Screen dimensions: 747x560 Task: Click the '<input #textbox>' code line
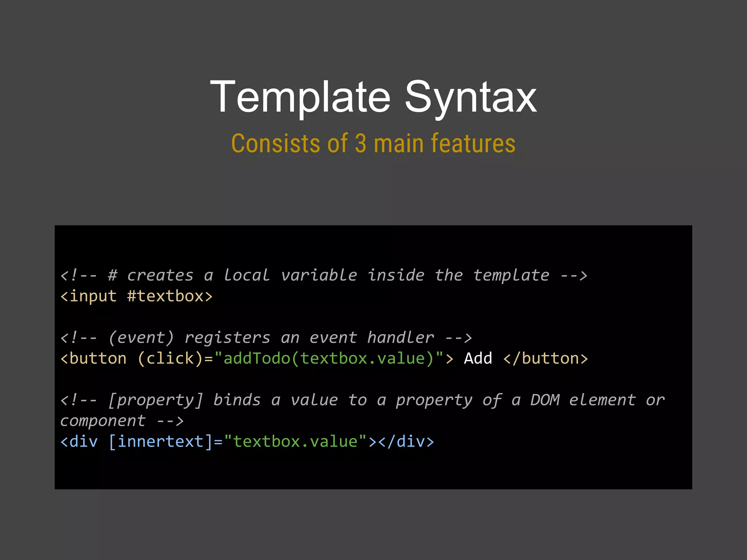coord(136,296)
